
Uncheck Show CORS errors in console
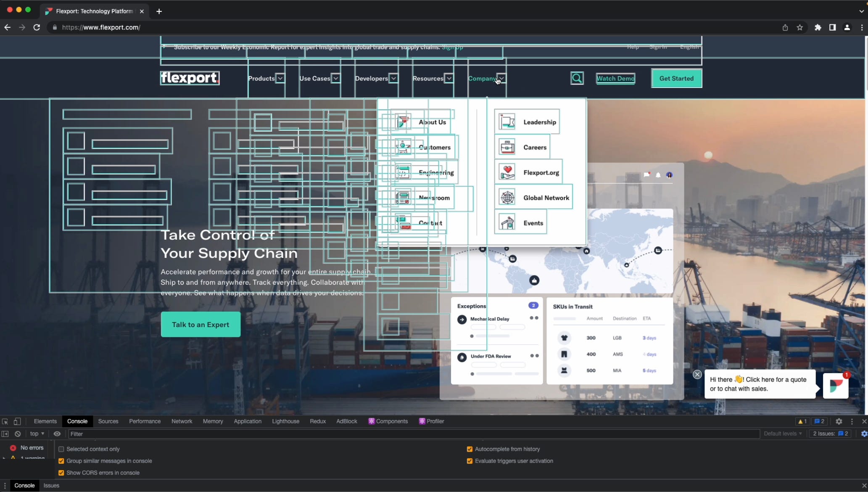[61, 473]
